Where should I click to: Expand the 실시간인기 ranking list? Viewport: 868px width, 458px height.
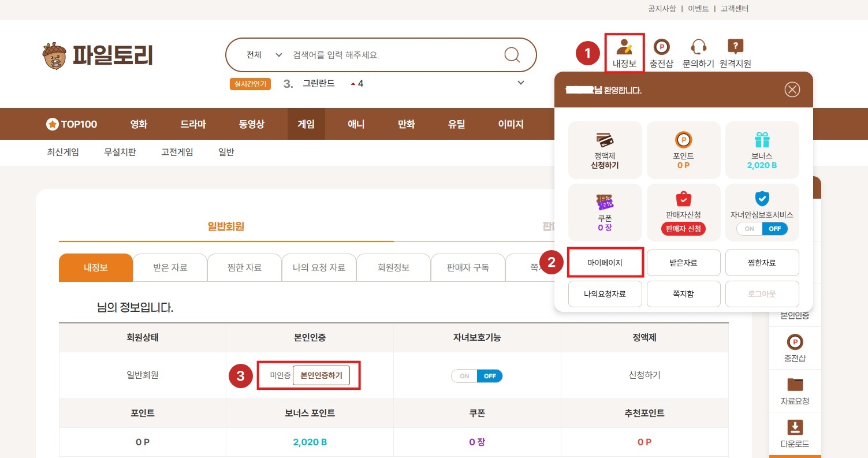[521, 83]
